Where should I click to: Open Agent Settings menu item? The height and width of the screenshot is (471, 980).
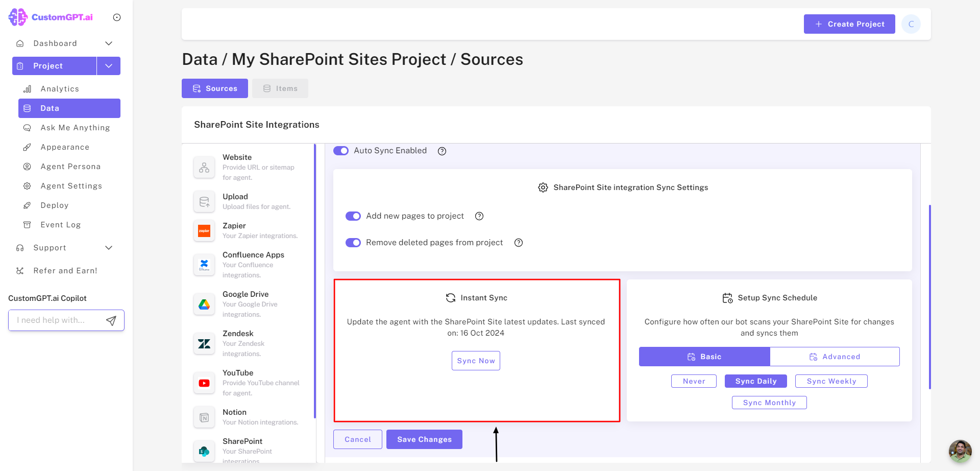coord(69,186)
